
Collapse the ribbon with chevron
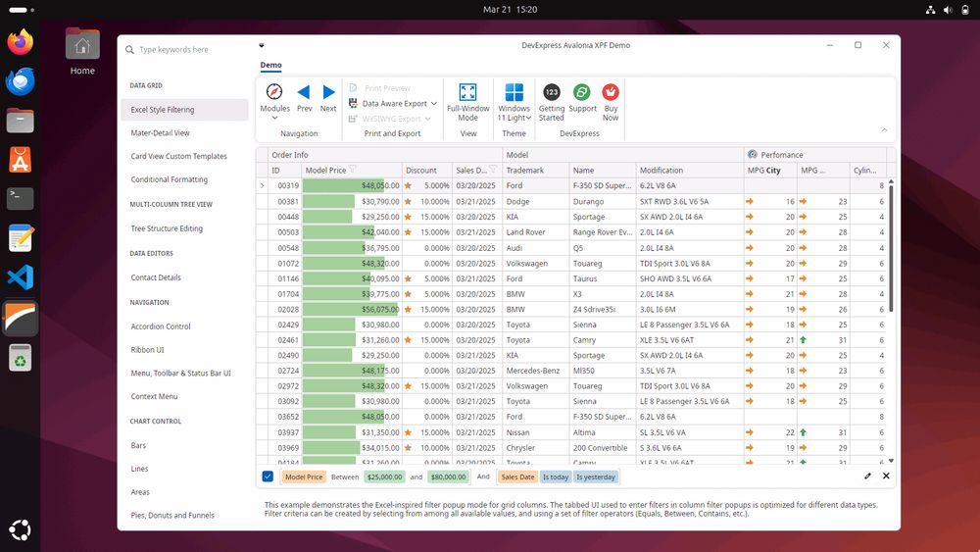[x=884, y=130]
